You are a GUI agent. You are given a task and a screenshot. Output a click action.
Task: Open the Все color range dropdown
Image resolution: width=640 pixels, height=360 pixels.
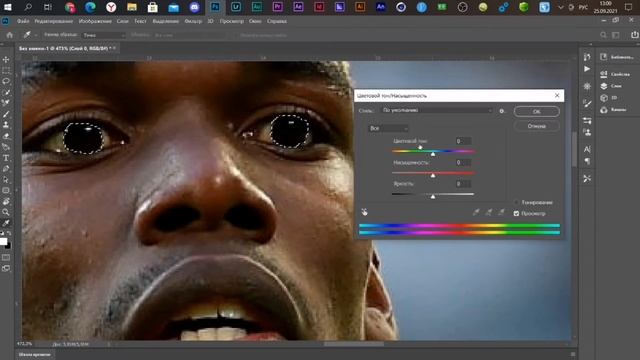(388, 128)
